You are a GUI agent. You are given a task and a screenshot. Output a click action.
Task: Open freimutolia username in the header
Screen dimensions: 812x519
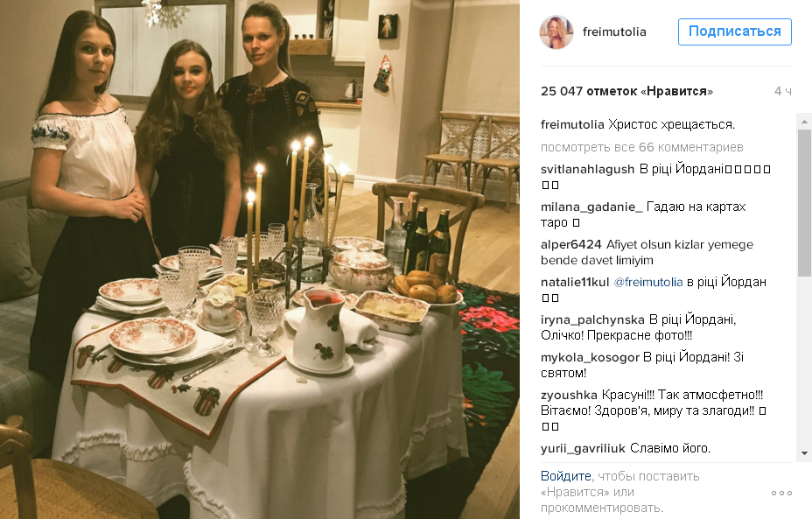point(614,32)
